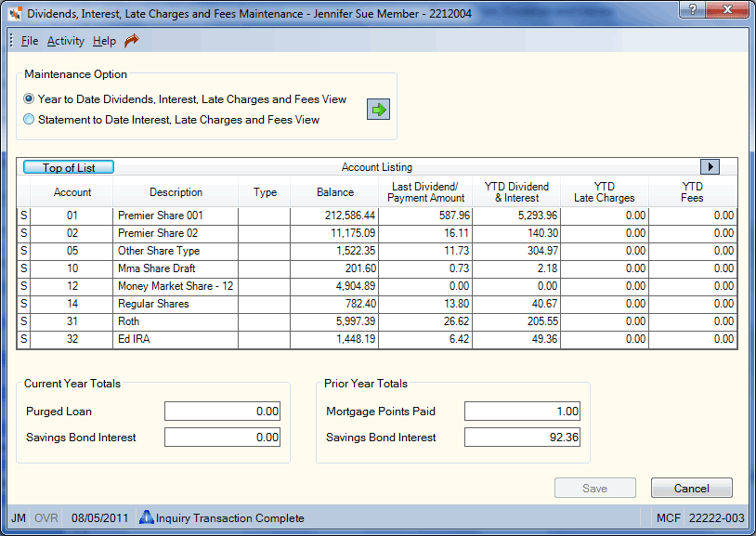Click the info icon beside Inquiry Transaction Complete
The height and width of the screenshot is (536, 756).
tap(146, 517)
